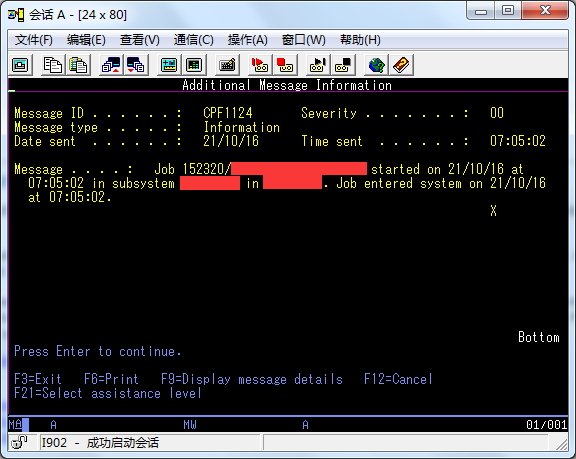Click the red Stop Macro icon

(x=285, y=65)
